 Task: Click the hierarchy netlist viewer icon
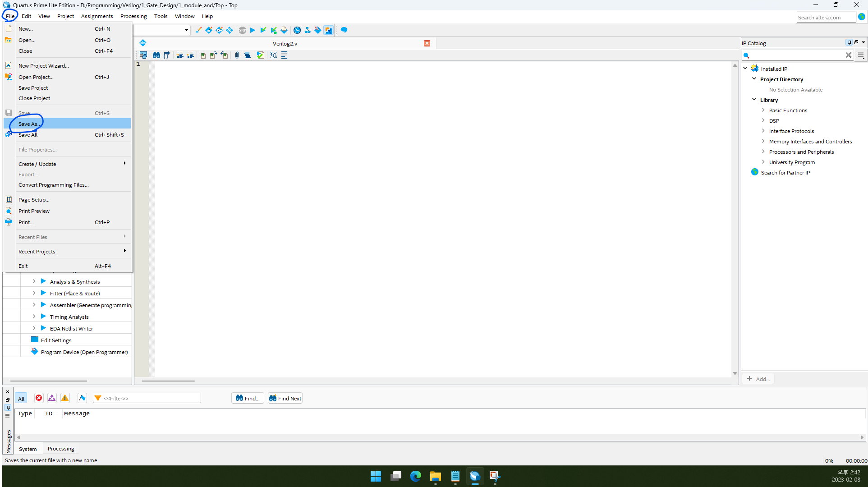[x=308, y=30]
